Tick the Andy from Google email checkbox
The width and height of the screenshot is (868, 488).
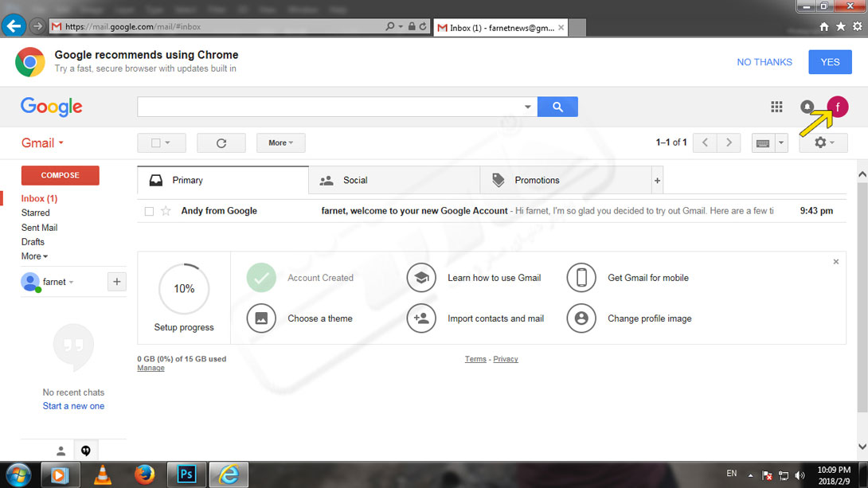149,211
